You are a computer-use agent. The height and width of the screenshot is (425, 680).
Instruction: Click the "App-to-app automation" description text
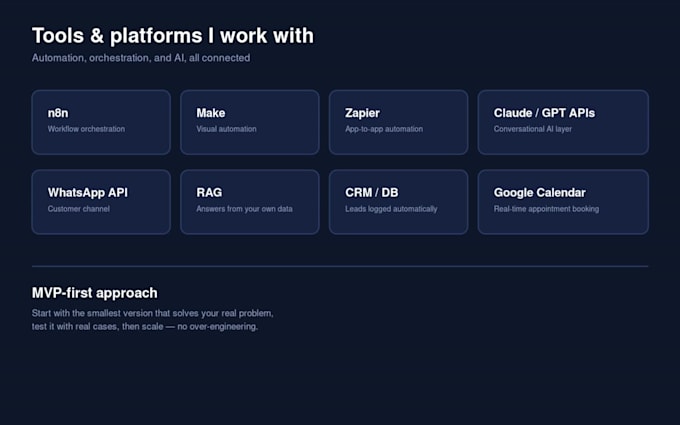384,129
